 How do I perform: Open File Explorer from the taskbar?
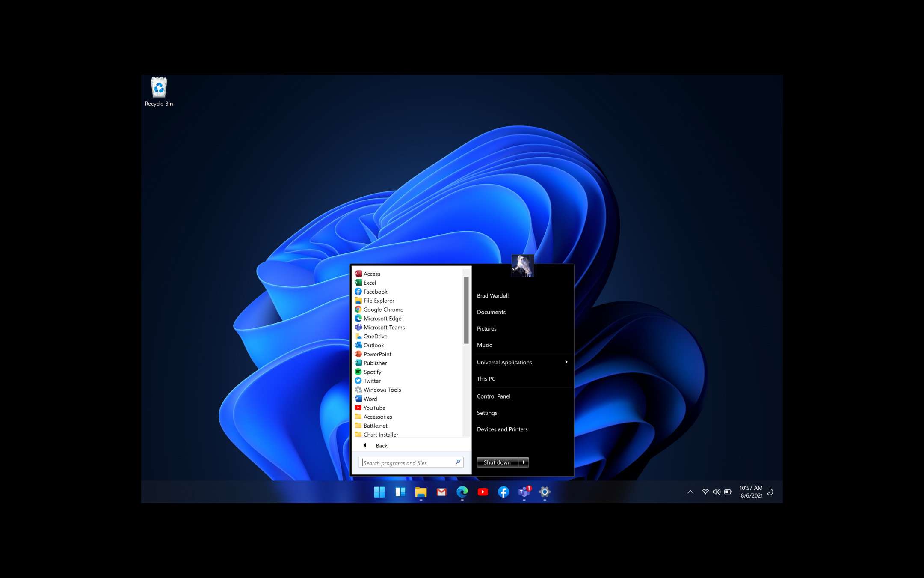pyautogui.click(x=421, y=492)
